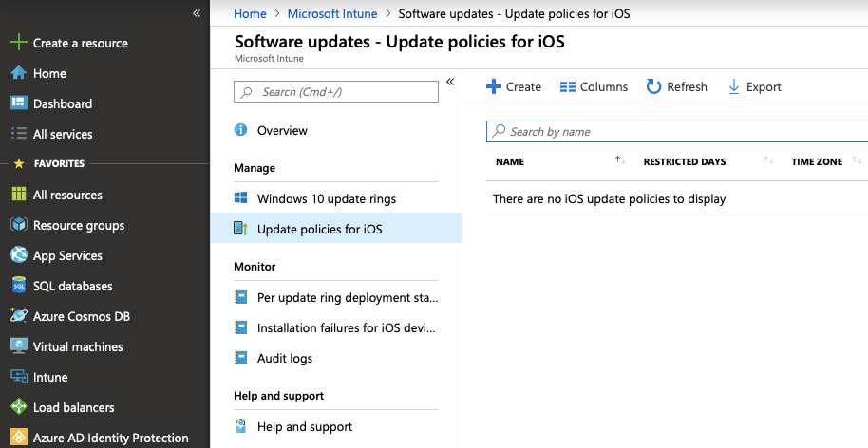Image resolution: width=868 pixels, height=448 pixels.
Task: Click the Columns layout icon in toolbar
Action: click(567, 86)
